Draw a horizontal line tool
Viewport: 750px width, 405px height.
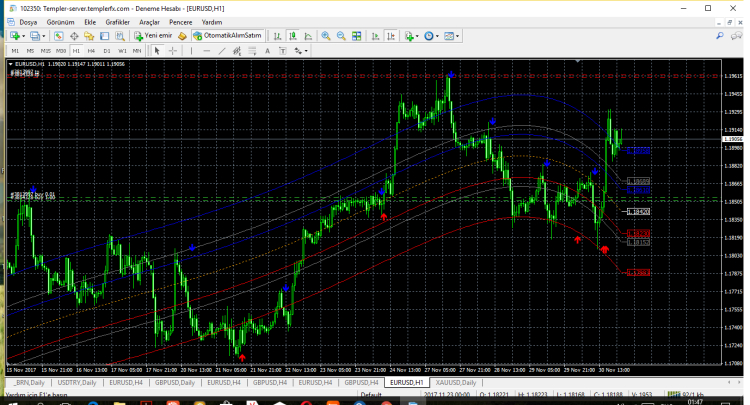pos(207,51)
